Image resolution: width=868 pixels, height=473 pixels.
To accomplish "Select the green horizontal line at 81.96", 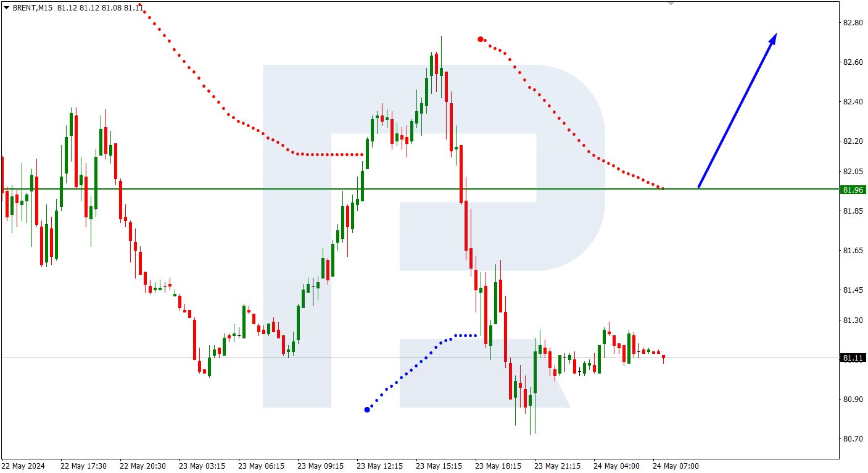I will pyautogui.click(x=420, y=189).
